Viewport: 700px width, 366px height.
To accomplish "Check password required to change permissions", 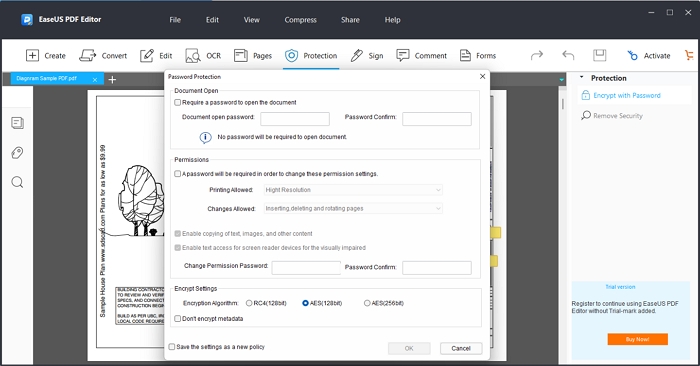I will 177,174.
